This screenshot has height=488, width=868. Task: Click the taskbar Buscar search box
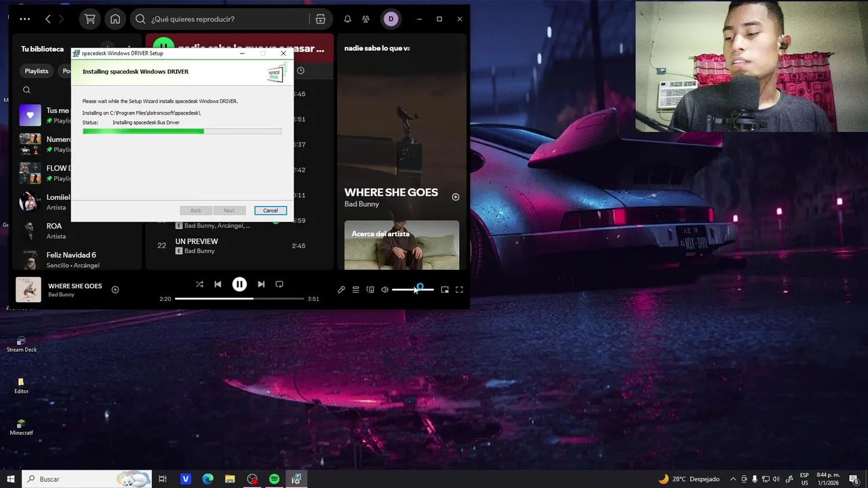(87, 479)
